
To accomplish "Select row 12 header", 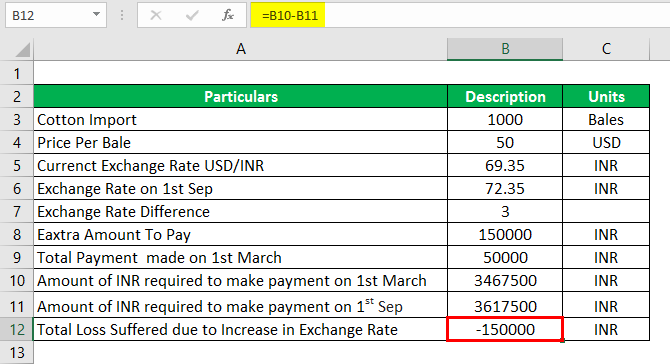I will [x=17, y=330].
